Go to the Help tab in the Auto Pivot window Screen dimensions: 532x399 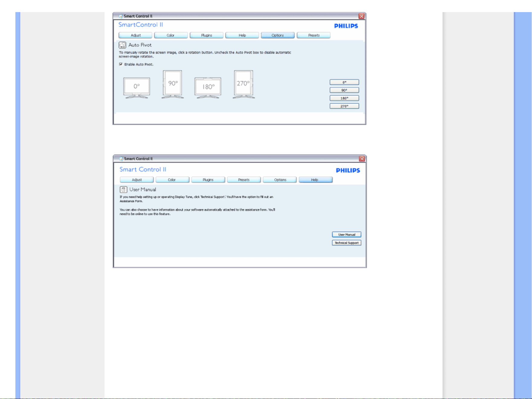[242, 35]
